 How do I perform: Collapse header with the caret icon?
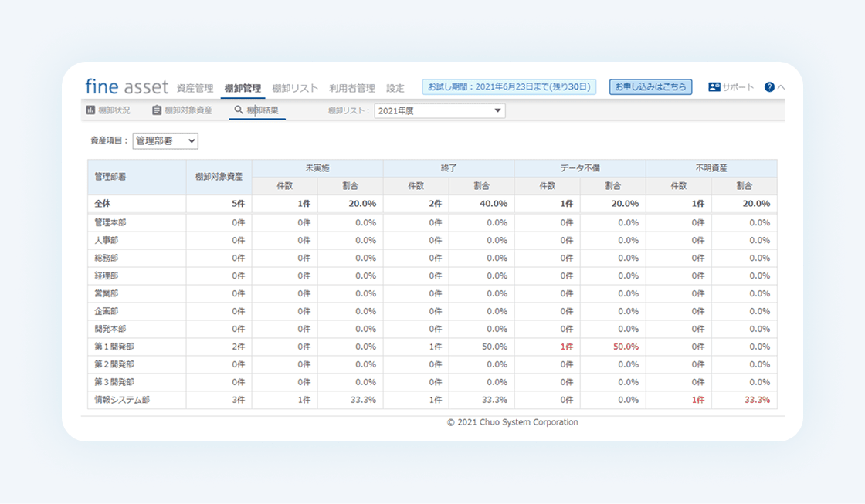781,87
